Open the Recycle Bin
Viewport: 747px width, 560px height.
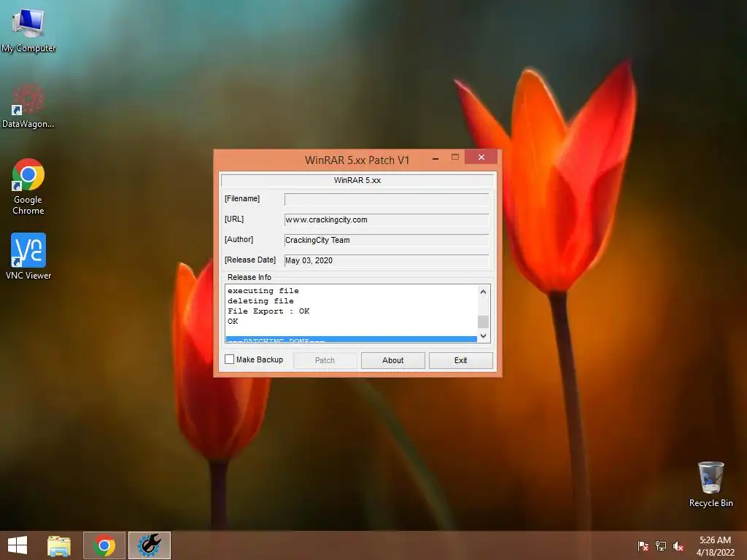tap(711, 484)
